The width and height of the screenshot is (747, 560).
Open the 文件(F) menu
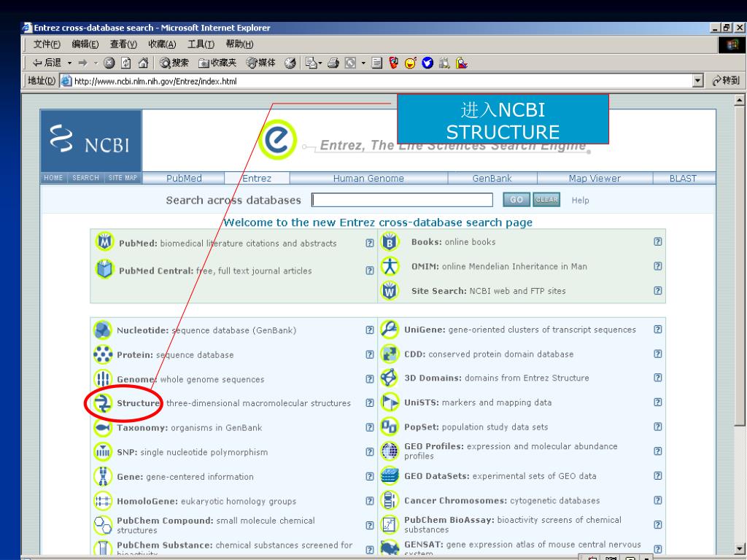click(47, 44)
